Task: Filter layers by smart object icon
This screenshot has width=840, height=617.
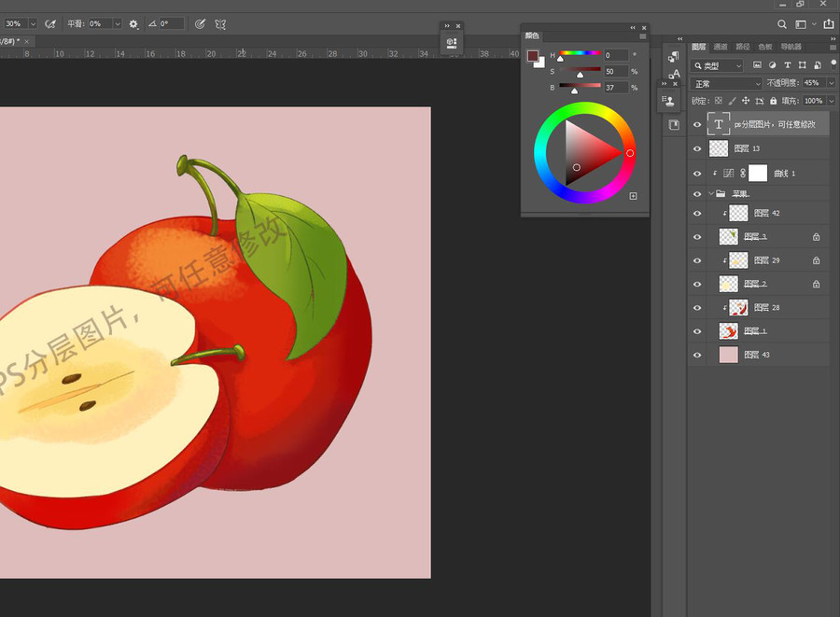Action: 817,65
